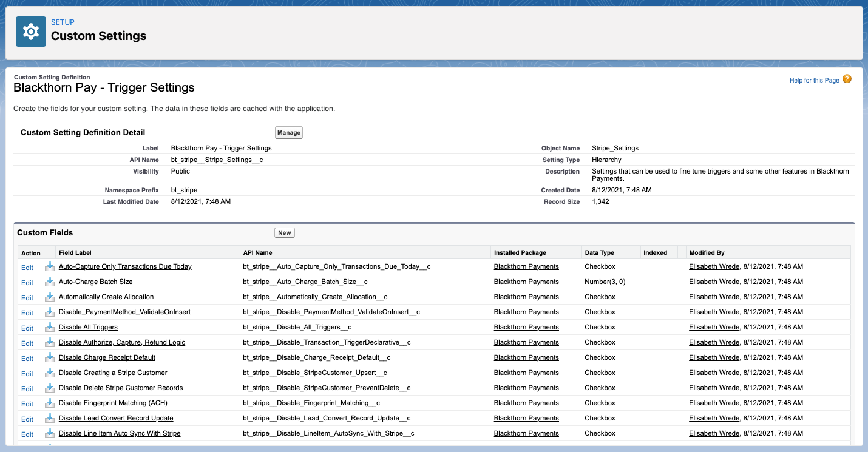The image size is (868, 452).
Task: Click download icon for Disable Lead Convert Record Update
Action: tap(49, 418)
